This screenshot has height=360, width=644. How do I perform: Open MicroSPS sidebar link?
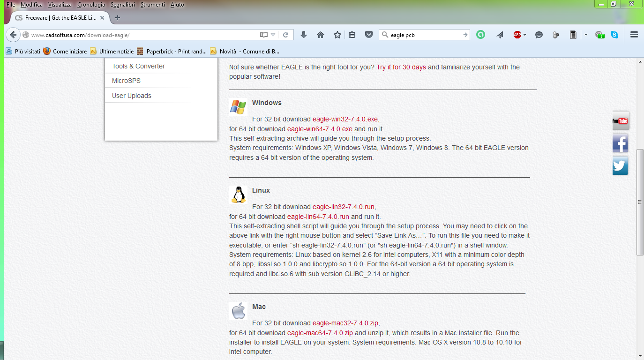127,81
